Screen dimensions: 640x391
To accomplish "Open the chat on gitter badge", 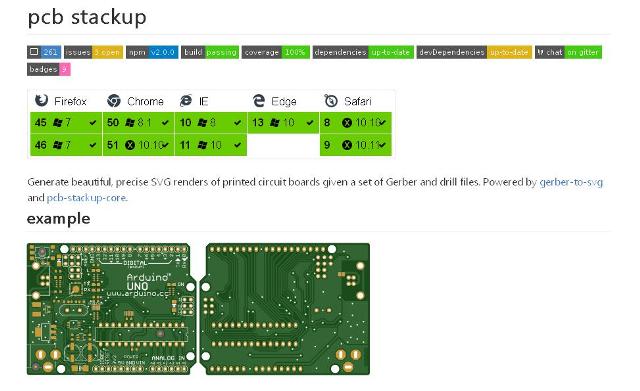I will coord(568,52).
